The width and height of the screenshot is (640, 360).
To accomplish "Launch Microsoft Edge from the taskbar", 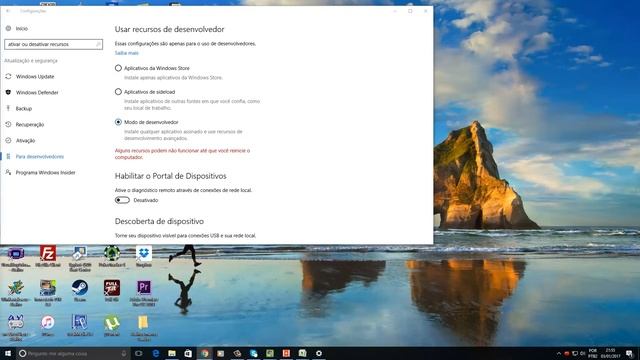I will pyautogui.click(x=156, y=353).
